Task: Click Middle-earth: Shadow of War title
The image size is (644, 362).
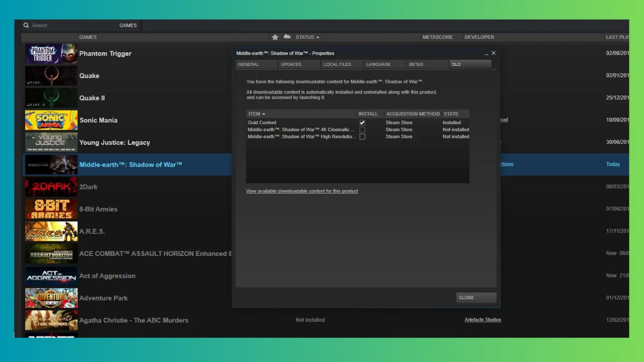Action: click(131, 164)
